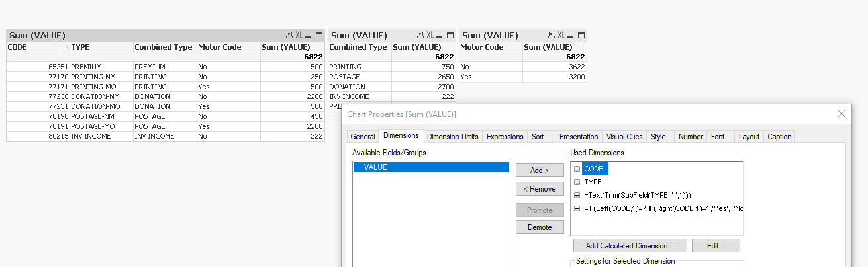Go to the Visual Cues tab
This screenshot has width=868, height=267.
[624, 137]
